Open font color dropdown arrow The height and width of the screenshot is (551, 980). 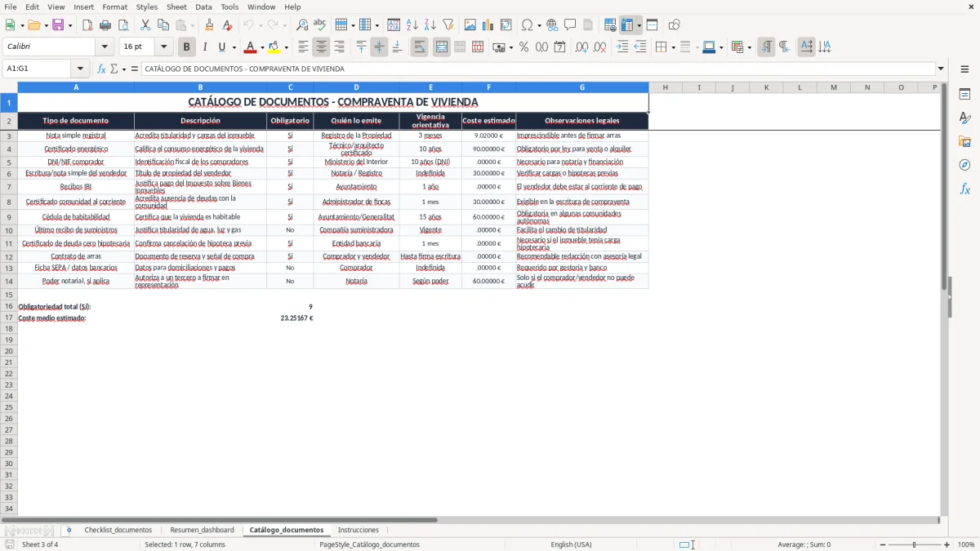pos(262,47)
